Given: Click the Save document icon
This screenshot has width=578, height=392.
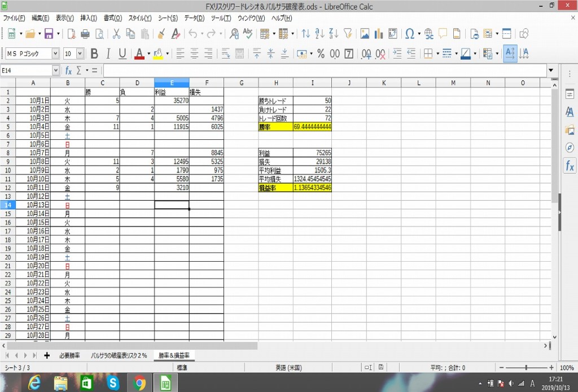Looking at the screenshot, I should pyautogui.click(x=49, y=34).
